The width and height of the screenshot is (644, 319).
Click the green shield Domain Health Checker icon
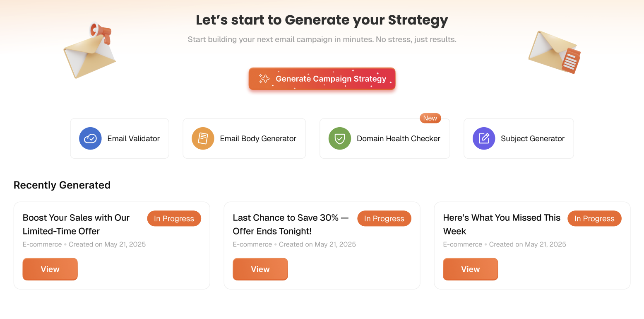pos(339,138)
